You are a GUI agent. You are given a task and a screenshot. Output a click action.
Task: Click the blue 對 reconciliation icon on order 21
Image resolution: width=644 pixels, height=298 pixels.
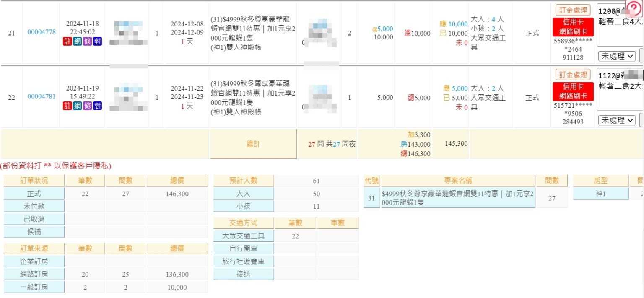click(x=96, y=41)
